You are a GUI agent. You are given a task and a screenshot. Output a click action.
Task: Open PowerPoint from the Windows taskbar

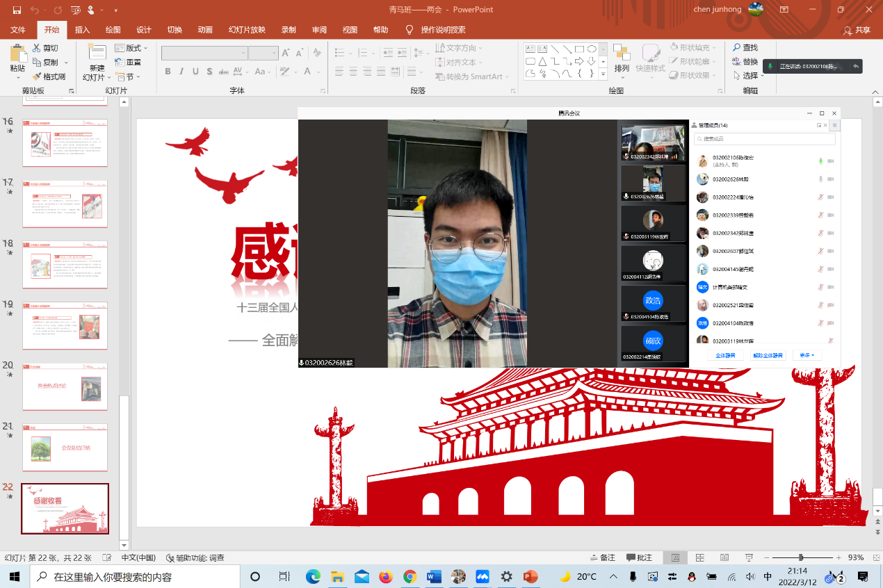coord(530,576)
